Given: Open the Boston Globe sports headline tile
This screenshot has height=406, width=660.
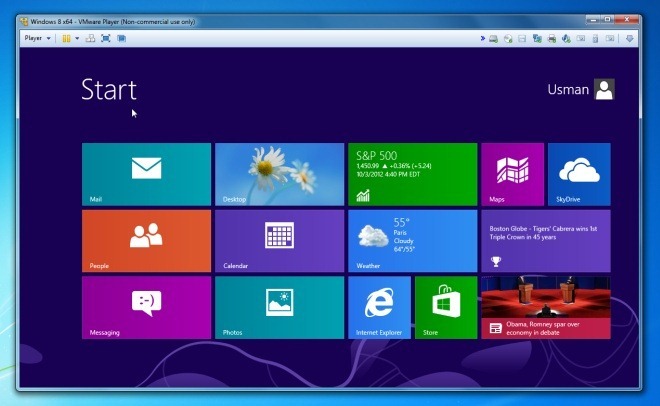Looking at the screenshot, I should (x=546, y=241).
